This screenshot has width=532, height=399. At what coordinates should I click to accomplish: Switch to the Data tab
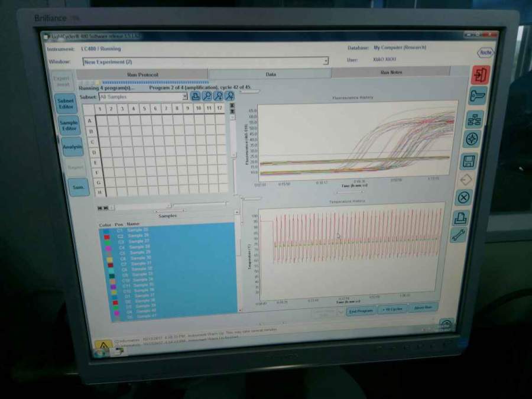click(x=270, y=74)
